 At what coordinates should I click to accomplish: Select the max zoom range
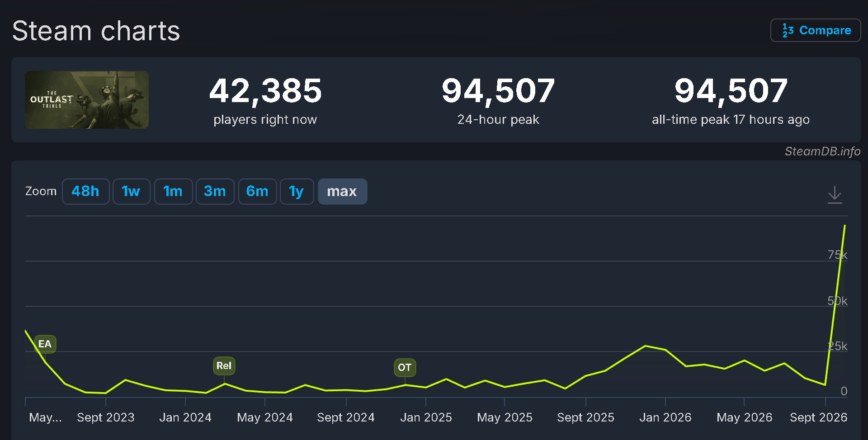coord(342,192)
